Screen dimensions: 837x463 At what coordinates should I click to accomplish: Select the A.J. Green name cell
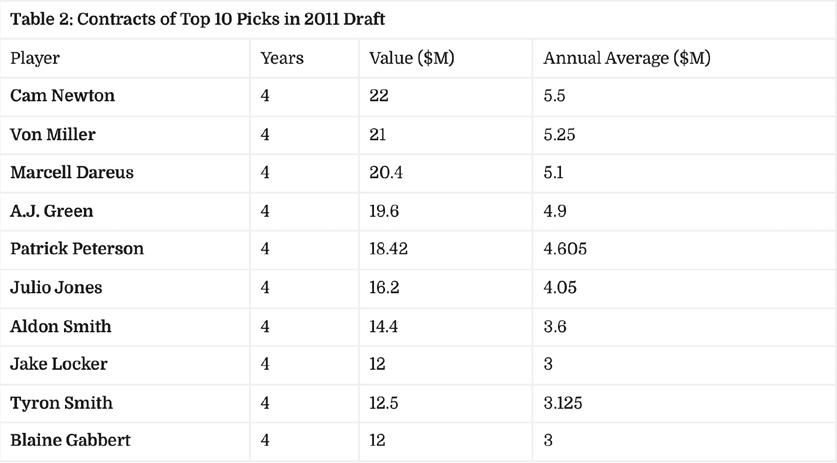pos(50,211)
